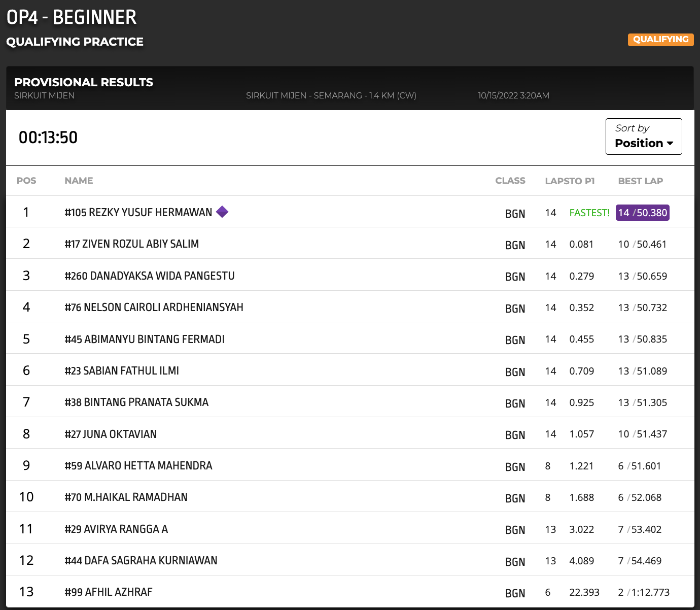This screenshot has width=700, height=610.
Task: Select rider #99 Afhil Azhraf row
Action: 108,592
